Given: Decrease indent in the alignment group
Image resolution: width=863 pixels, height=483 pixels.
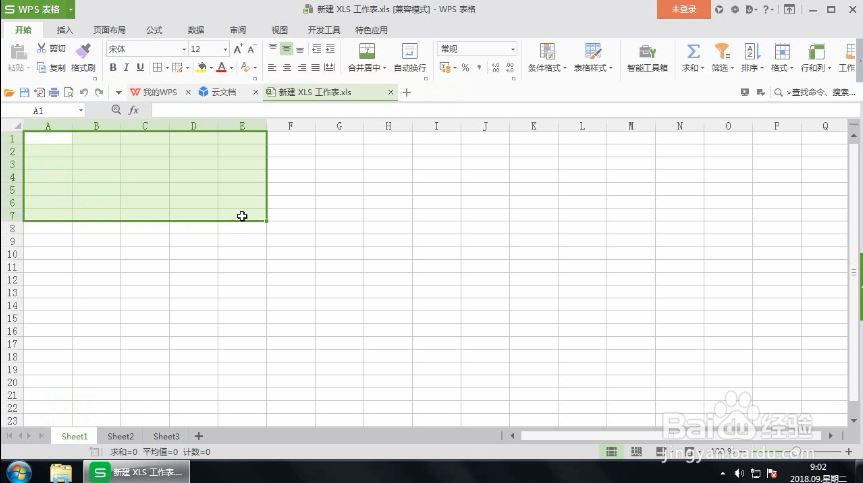Looking at the screenshot, I should click(x=316, y=49).
